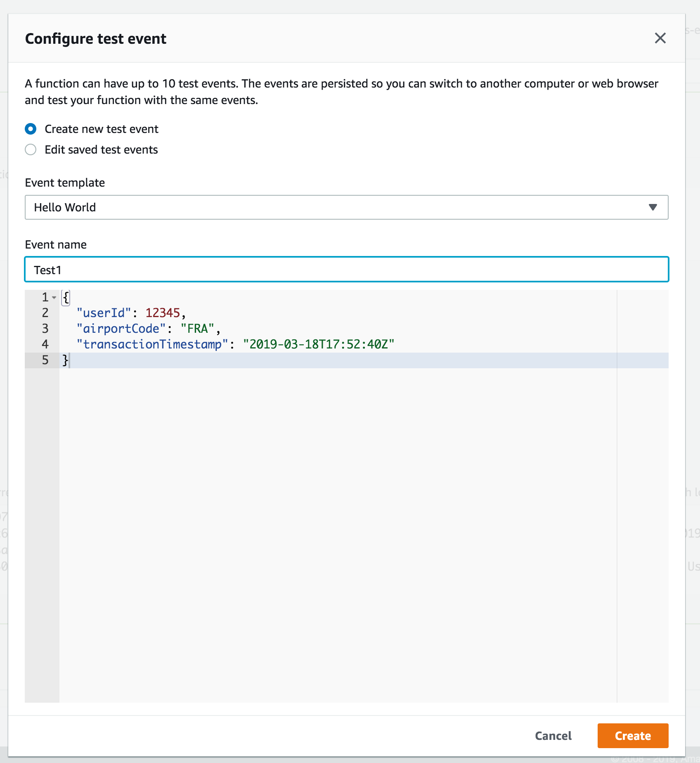
Task: Click line number 4 in the editor gutter
Action: pos(45,344)
